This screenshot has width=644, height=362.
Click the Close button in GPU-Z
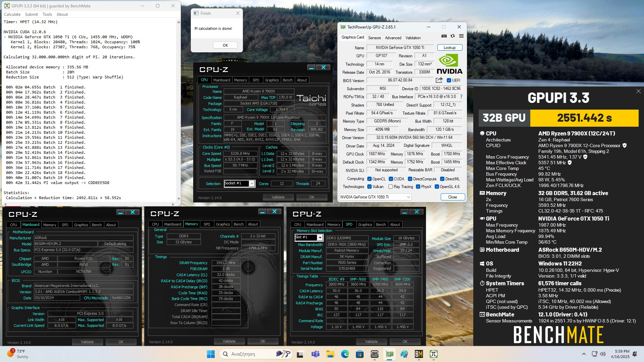coord(452,197)
